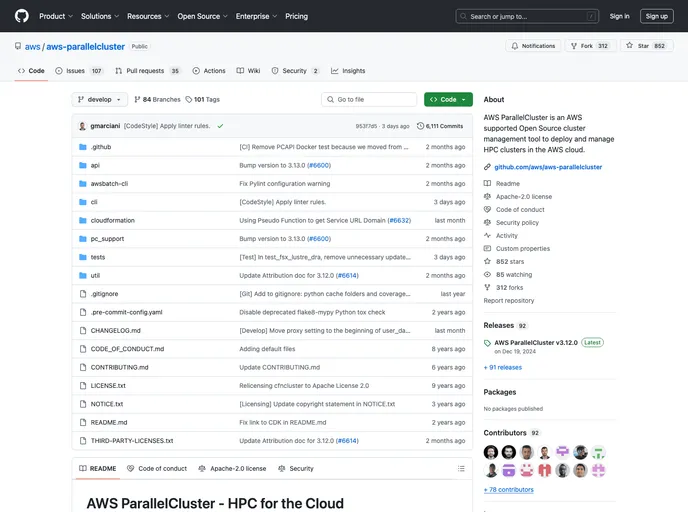Click the cli folder icon
The height and width of the screenshot is (512, 688).
click(82, 202)
